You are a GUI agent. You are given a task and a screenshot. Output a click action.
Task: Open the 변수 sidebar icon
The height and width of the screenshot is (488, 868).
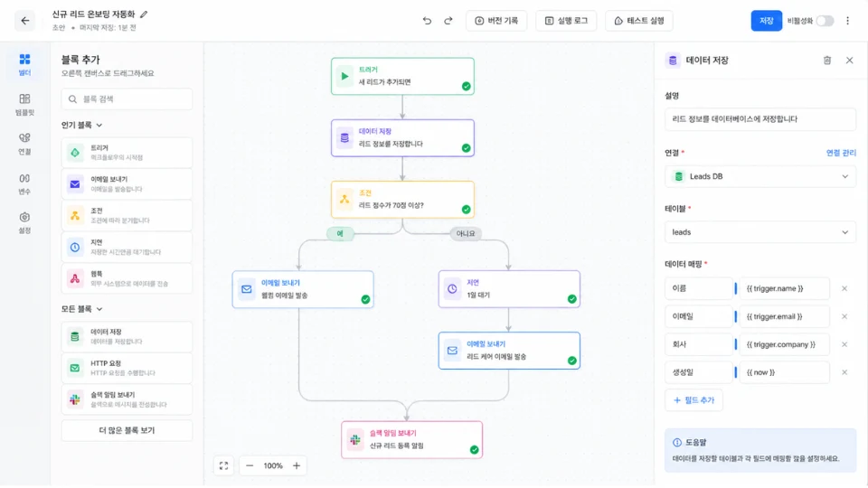click(24, 183)
